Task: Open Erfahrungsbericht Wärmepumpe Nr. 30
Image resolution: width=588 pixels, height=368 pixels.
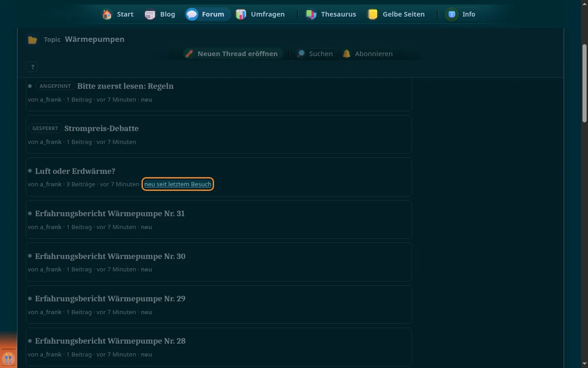Action: [x=110, y=256]
